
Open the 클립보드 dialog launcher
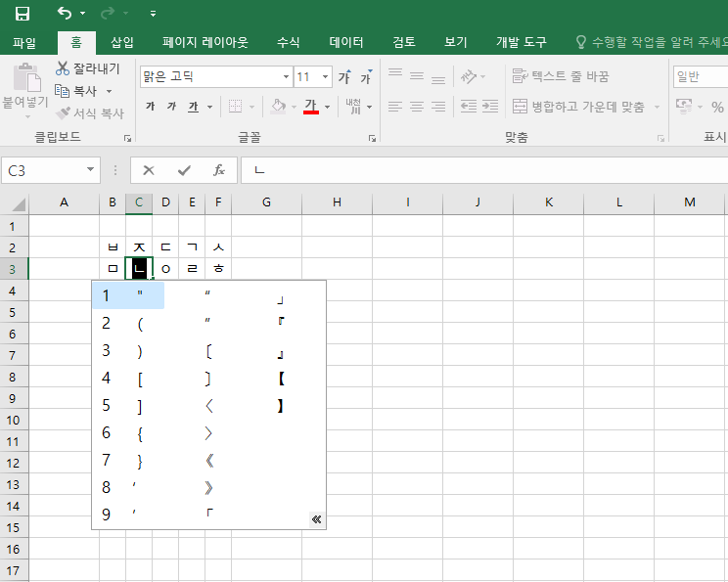tap(127, 138)
